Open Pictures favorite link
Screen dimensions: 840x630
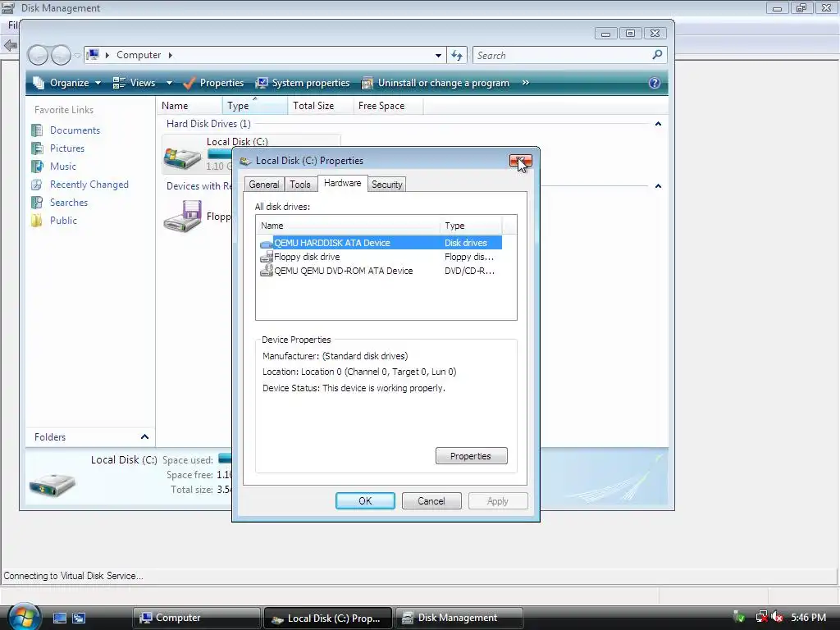(x=67, y=148)
